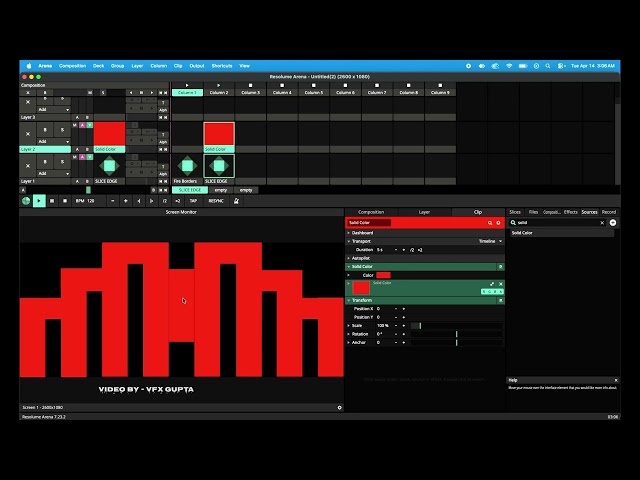Expand the Solid Color effect to fullscreen arrows
This screenshot has width=640, height=480.
[x=492, y=284]
